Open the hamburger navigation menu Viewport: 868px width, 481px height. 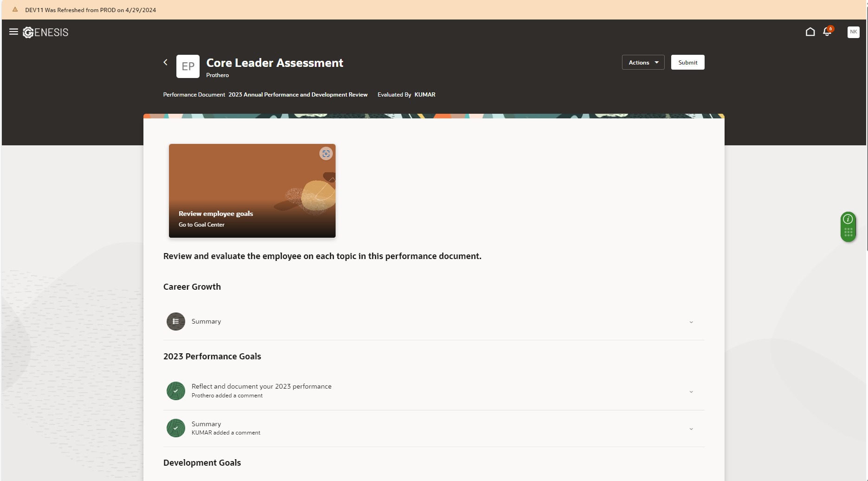(13, 32)
